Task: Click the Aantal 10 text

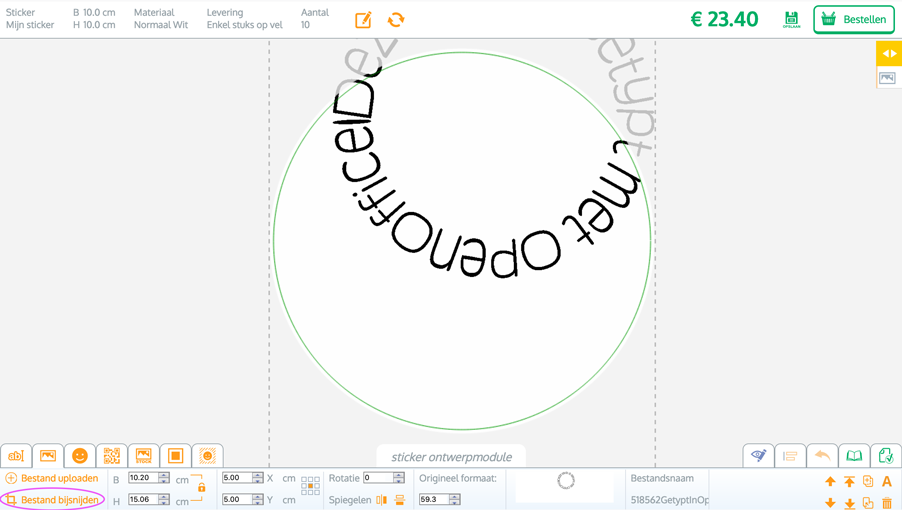Action: [x=315, y=18]
